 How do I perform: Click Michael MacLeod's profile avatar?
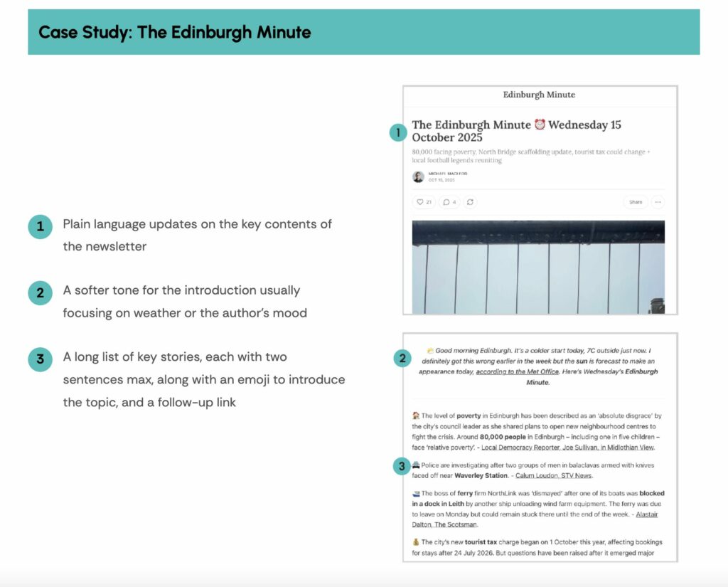[x=417, y=177]
